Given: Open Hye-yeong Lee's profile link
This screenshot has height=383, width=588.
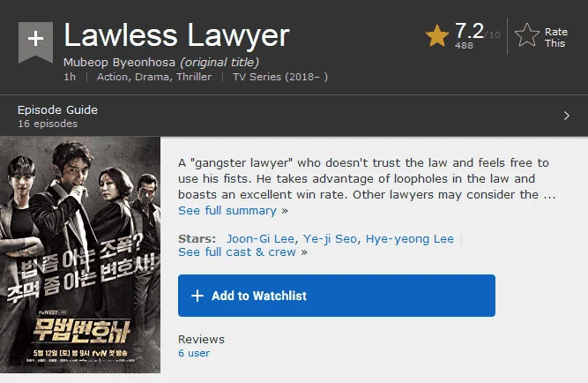Looking at the screenshot, I should pos(410,239).
